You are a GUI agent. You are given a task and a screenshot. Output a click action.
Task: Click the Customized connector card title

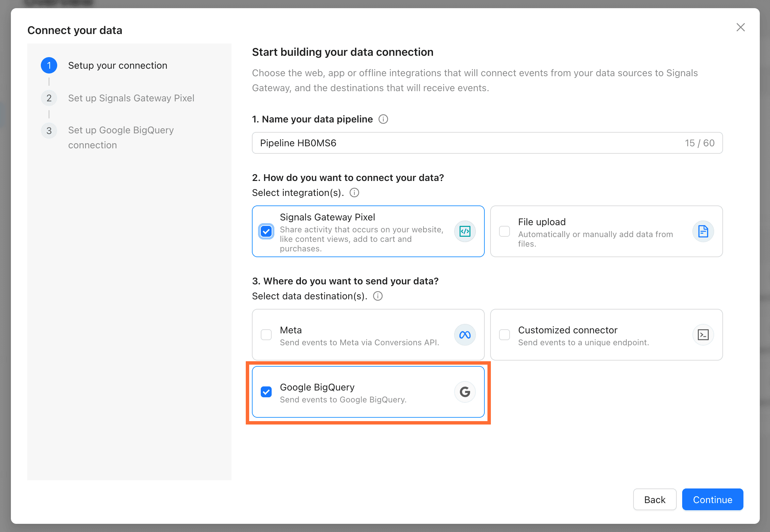point(567,330)
